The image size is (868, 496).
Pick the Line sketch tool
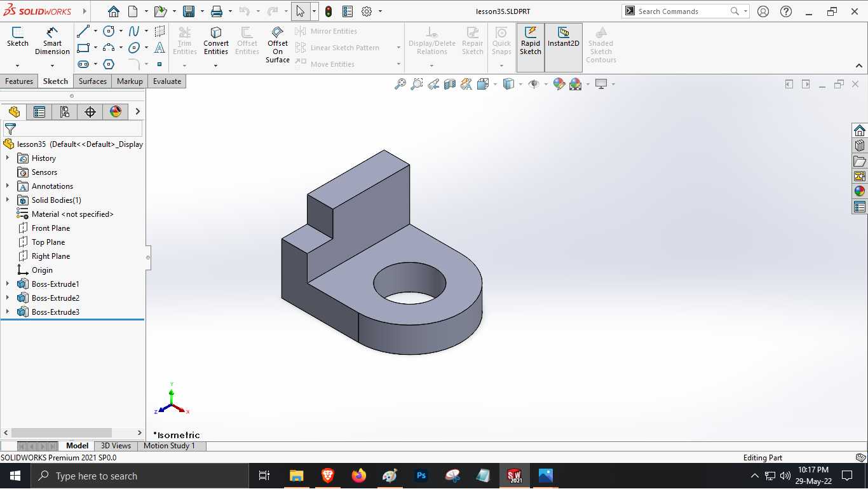tap(83, 31)
